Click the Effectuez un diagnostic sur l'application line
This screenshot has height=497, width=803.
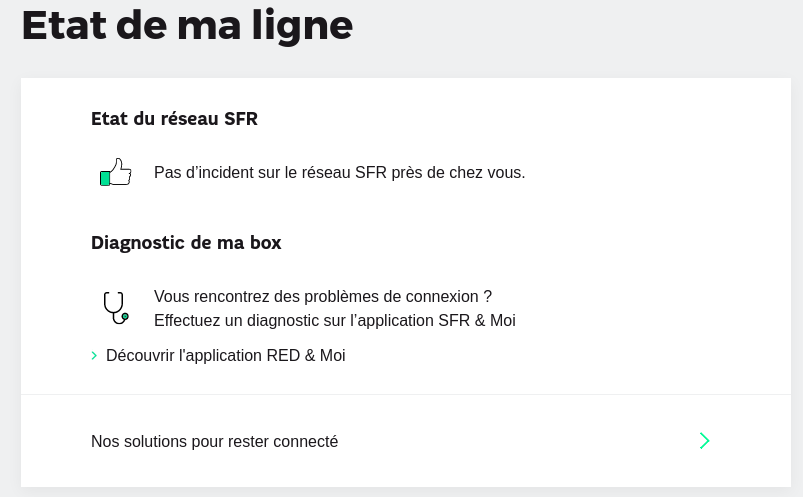[334, 321]
